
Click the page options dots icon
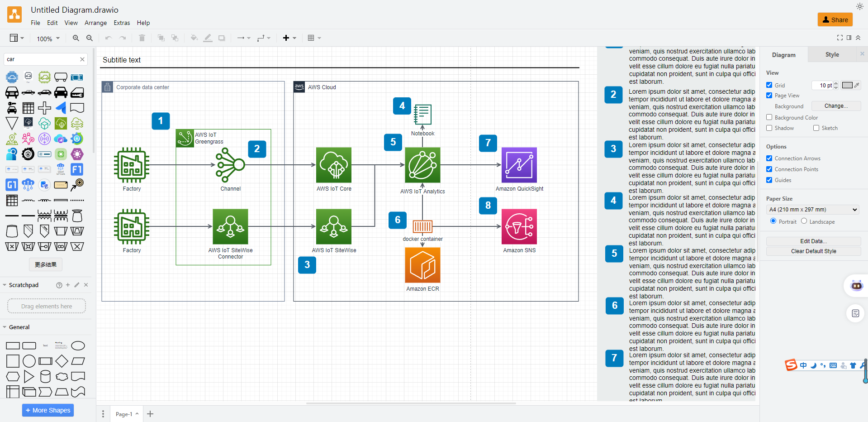(x=103, y=414)
